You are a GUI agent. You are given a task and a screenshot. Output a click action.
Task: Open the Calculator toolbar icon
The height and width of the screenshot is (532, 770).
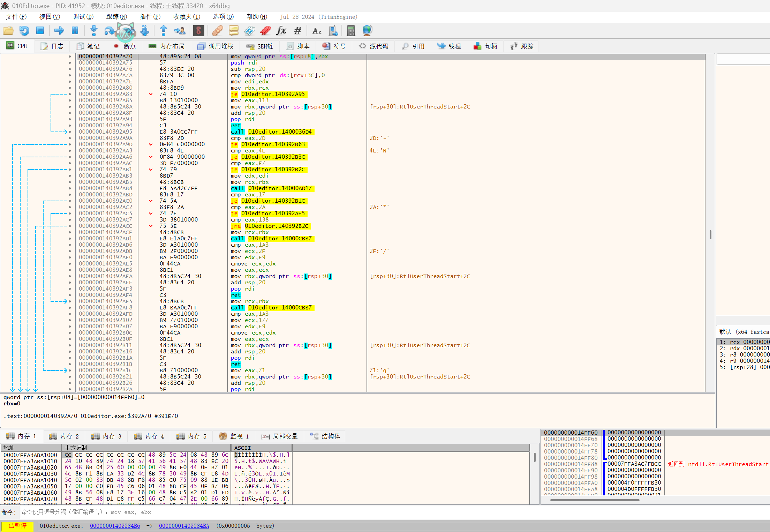[x=351, y=31]
